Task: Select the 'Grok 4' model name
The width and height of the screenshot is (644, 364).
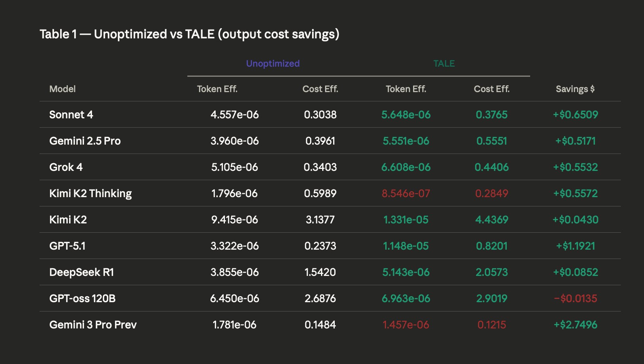Action: point(66,167)
